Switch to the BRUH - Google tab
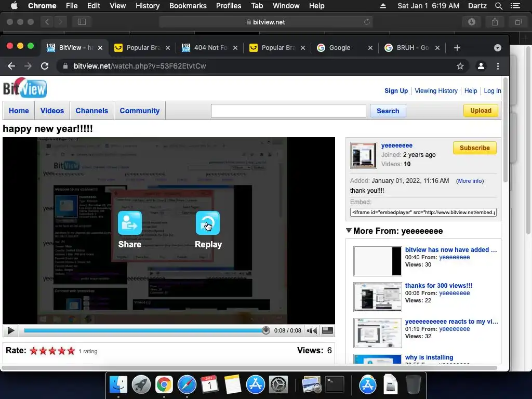The image size is (532, 399). click(x=412, y=48)
